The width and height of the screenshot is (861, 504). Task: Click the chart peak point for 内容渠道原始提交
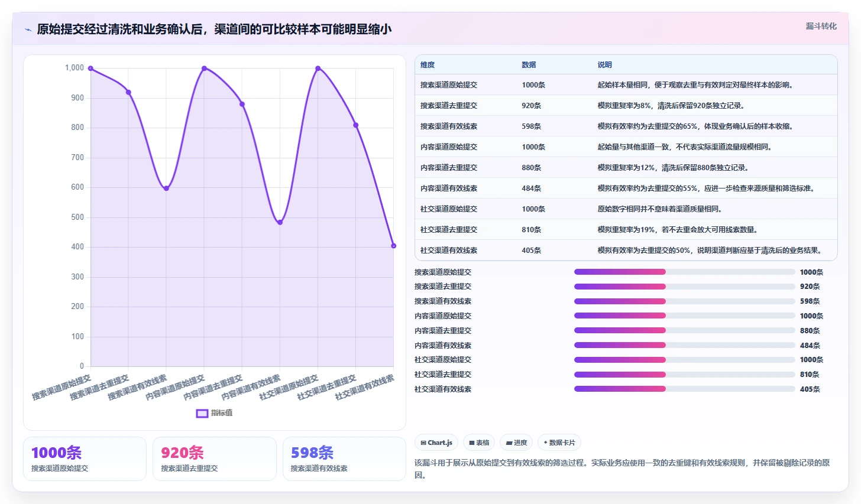point(204,69)
